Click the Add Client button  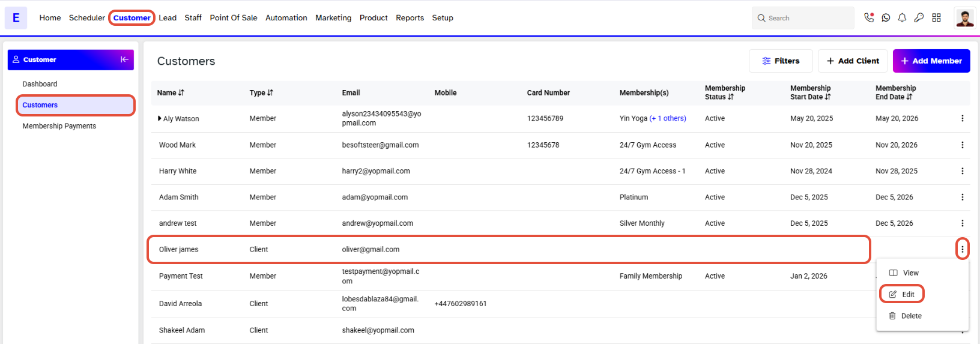(x=853, y=61)
